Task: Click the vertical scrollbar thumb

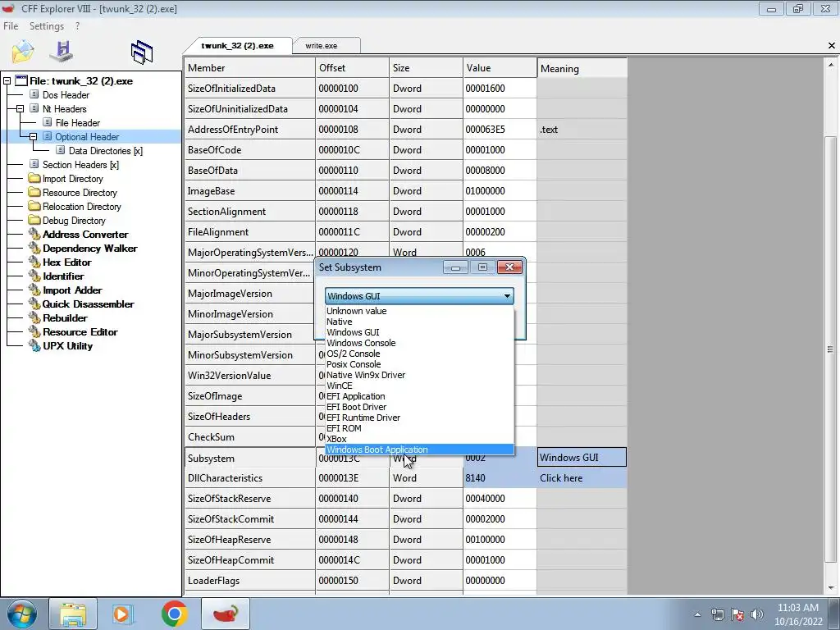Action: click(830, 349)
